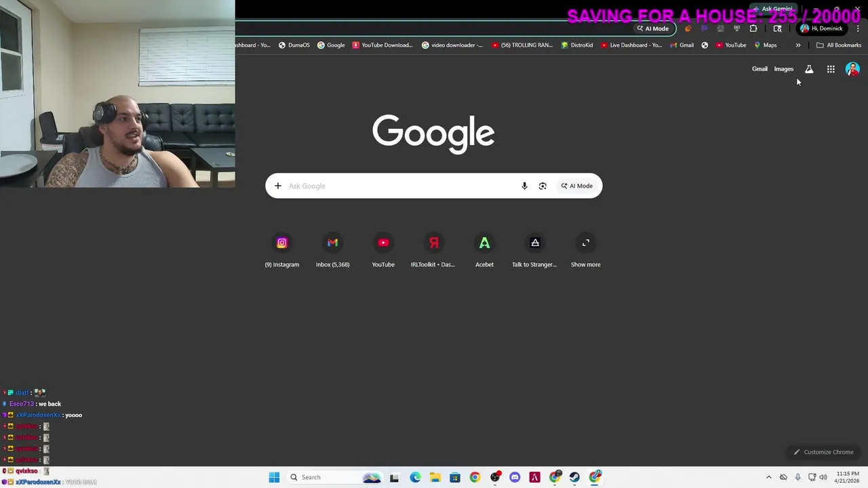Open the Gmail bookmark in bookmarks bar
Viewport: 868px width, 488px height.
682,45
